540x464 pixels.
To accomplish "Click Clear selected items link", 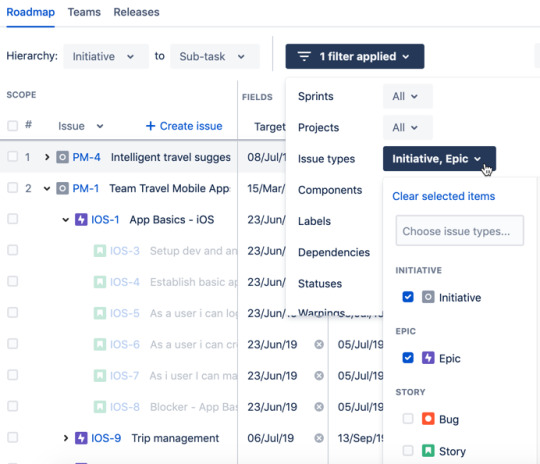I will 444,196.
